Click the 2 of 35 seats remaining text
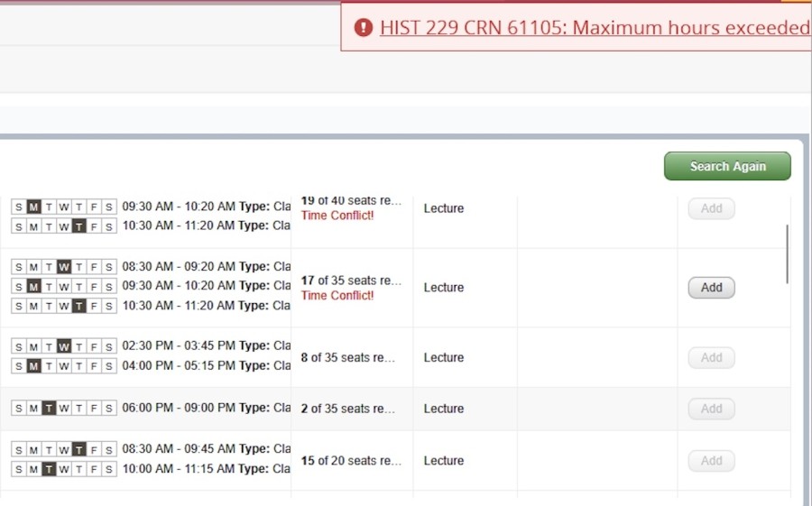The height and width of the screenshot is (506, 812). pos(347,409)
